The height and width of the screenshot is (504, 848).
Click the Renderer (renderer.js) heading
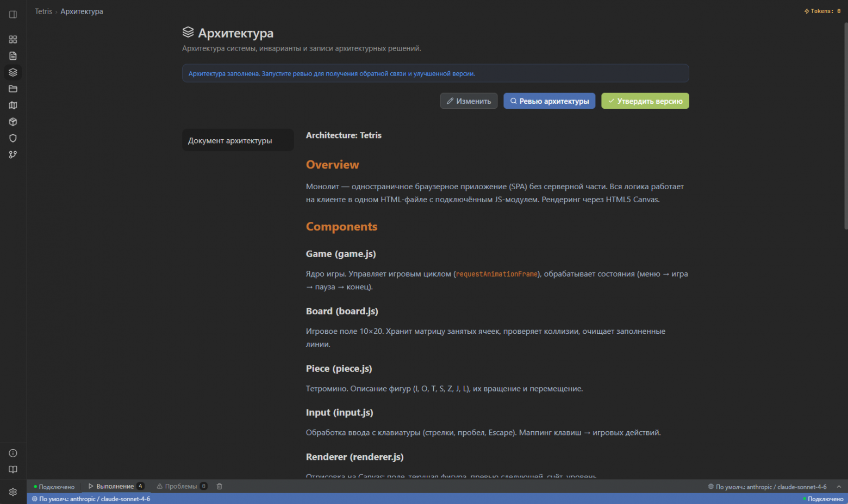(354, 457)
